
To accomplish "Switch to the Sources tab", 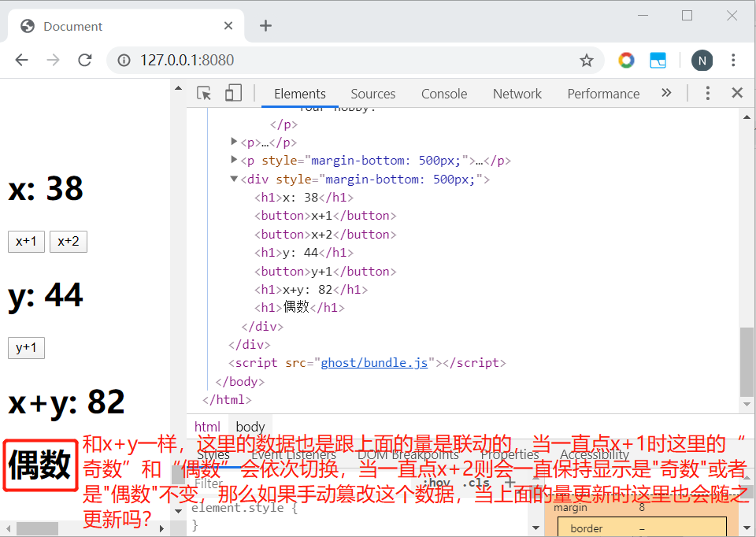I will [373, 94].
